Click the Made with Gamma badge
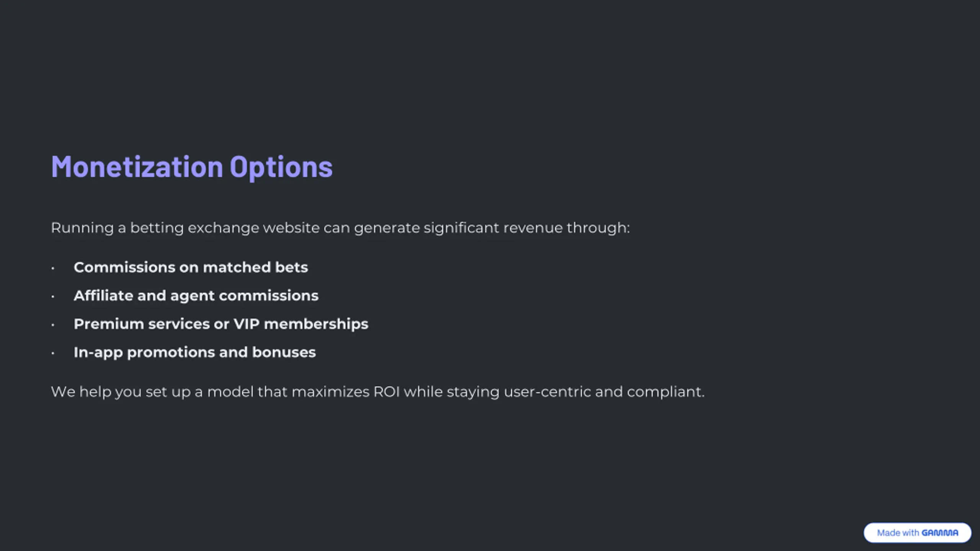The height and width of the screenshot is (551, 980). 917,532
